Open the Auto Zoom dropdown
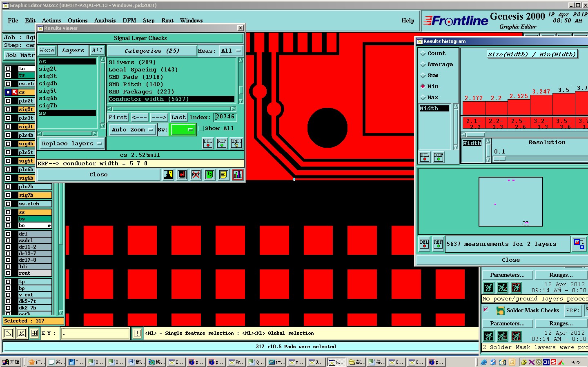This screenshot has height=367, width=588. 132,130
